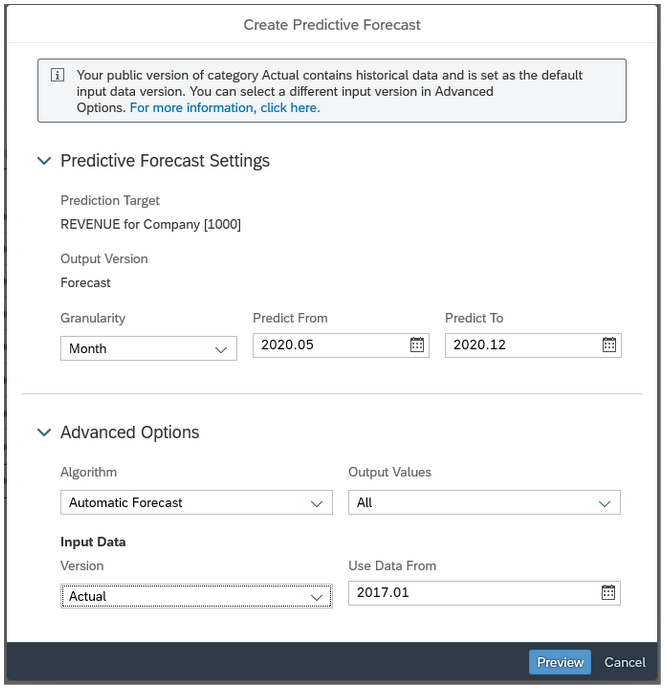Image resolution: width=667 pixels, height=689 pixels.
Task: Click the 'Granularity' label
Action: pyautogui.click(x=93, y=318)
